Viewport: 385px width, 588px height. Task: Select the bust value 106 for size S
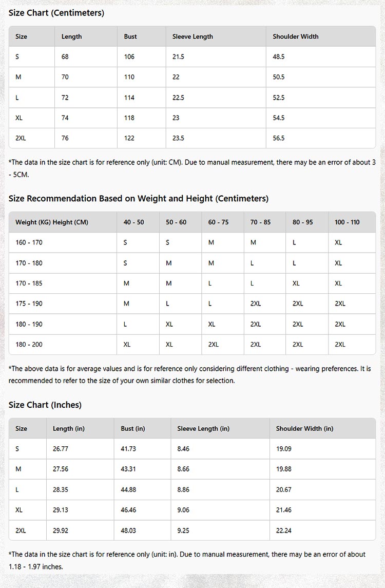click(129, 56)
